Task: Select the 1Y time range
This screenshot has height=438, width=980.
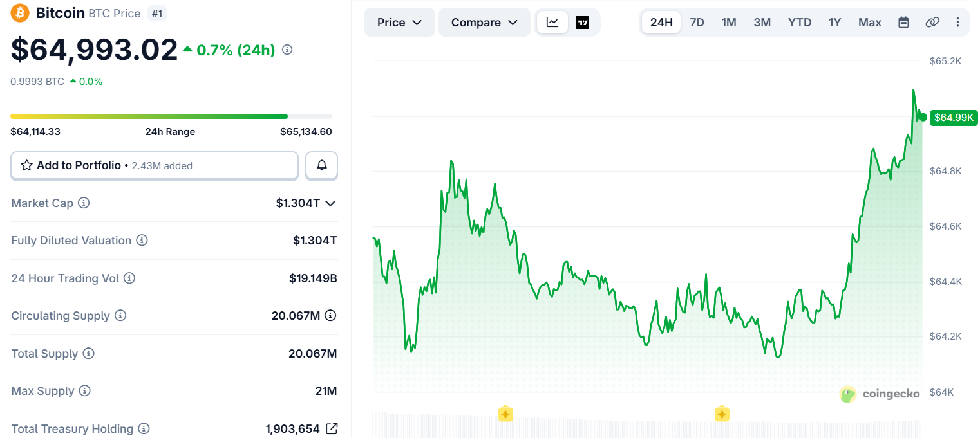Action: 835,23
